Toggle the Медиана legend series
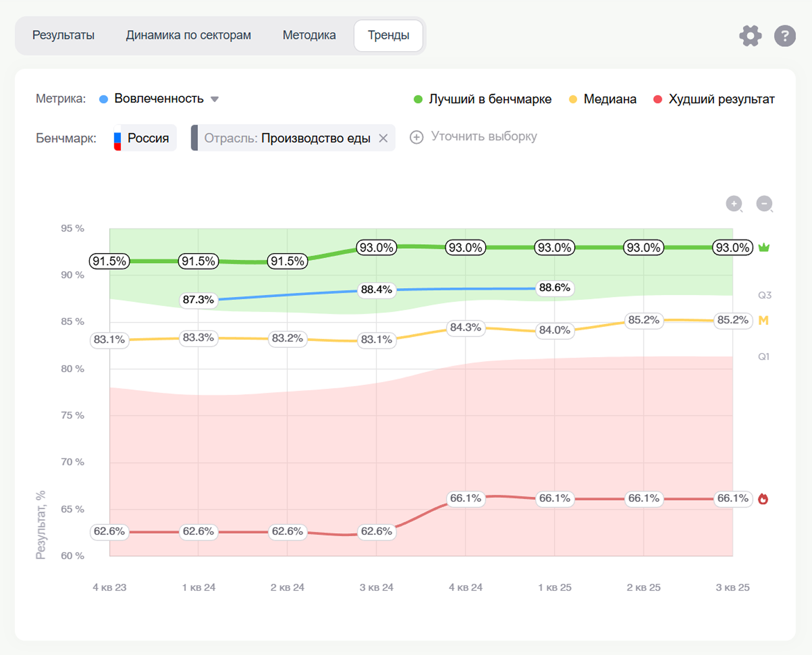This screenshot has width=812, height=655. pyautogui.click(x=602, y=99)
